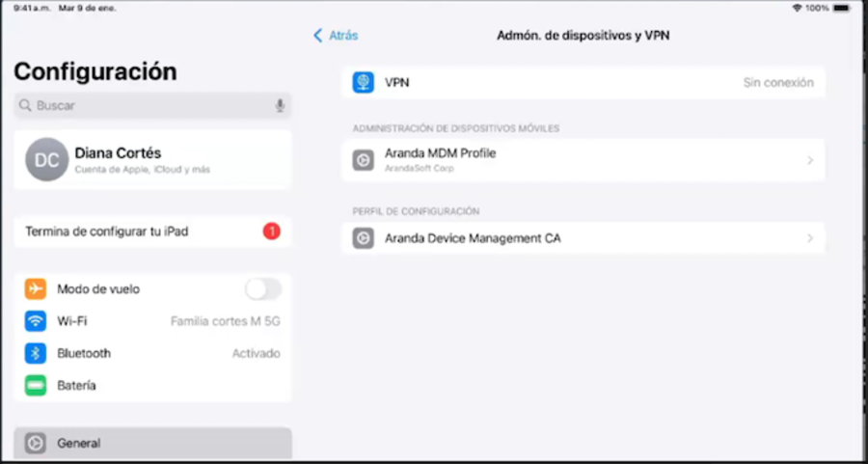Click the orange airplane mode icon
This screenshot has height=464, width=868.
pyautogui.click(x=36, y=289)
